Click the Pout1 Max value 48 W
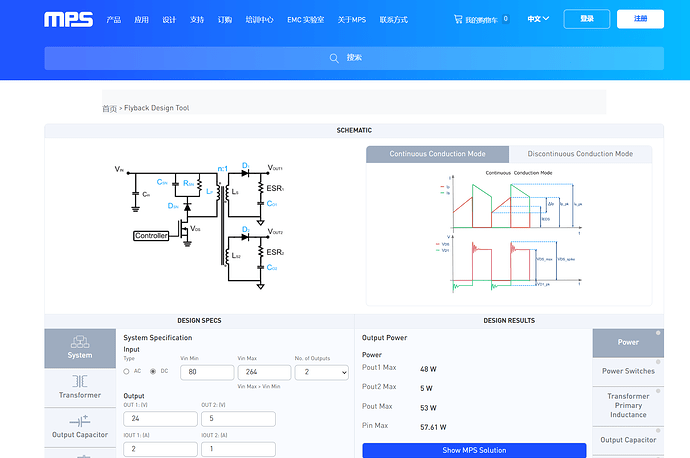Screen dimensions: 690x458 [428, 369]
